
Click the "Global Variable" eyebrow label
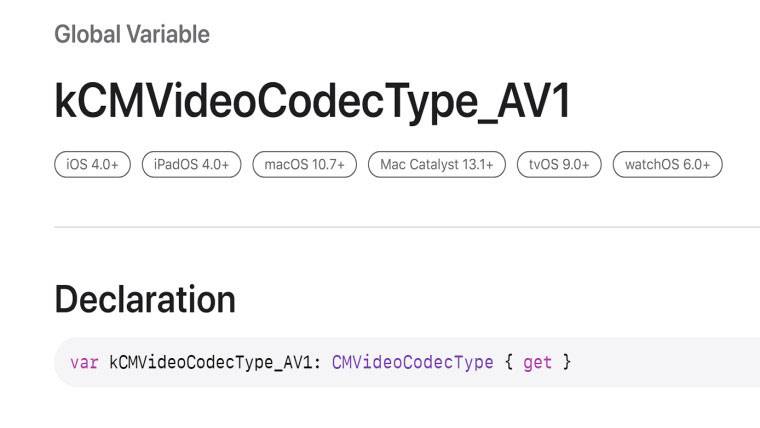(132, 35)
